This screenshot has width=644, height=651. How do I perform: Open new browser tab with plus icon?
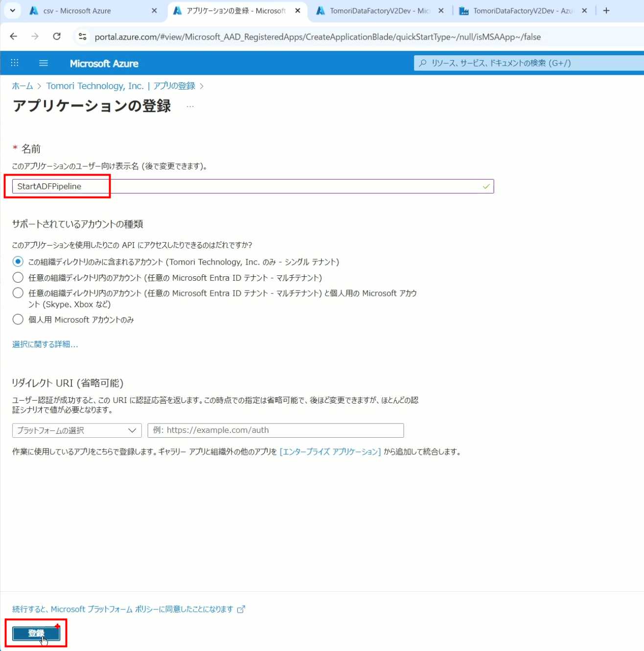point(606,11)
